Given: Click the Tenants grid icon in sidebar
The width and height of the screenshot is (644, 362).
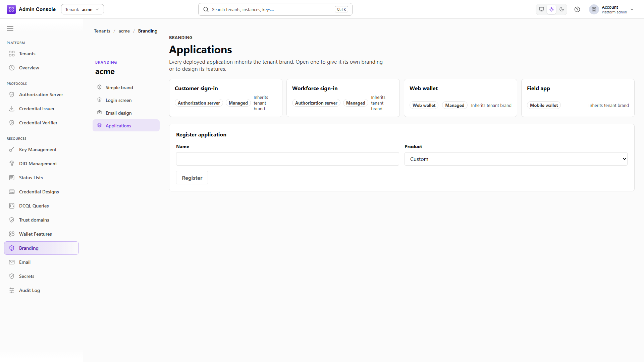Looking at the screenshot, I should point(12,54).
